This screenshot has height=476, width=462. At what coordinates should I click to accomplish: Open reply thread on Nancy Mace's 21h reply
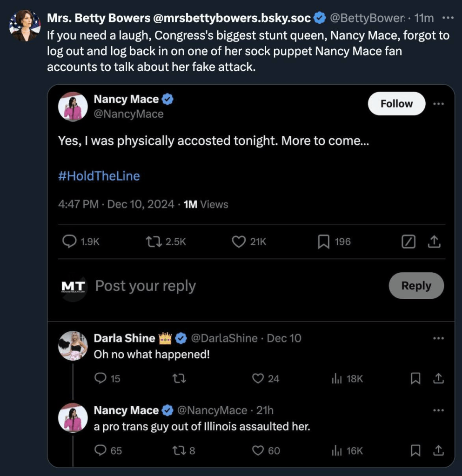click(101, 450)
